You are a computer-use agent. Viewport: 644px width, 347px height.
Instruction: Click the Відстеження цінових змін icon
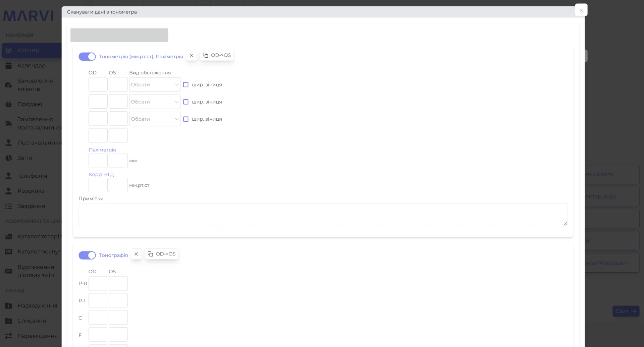point(9,271)
